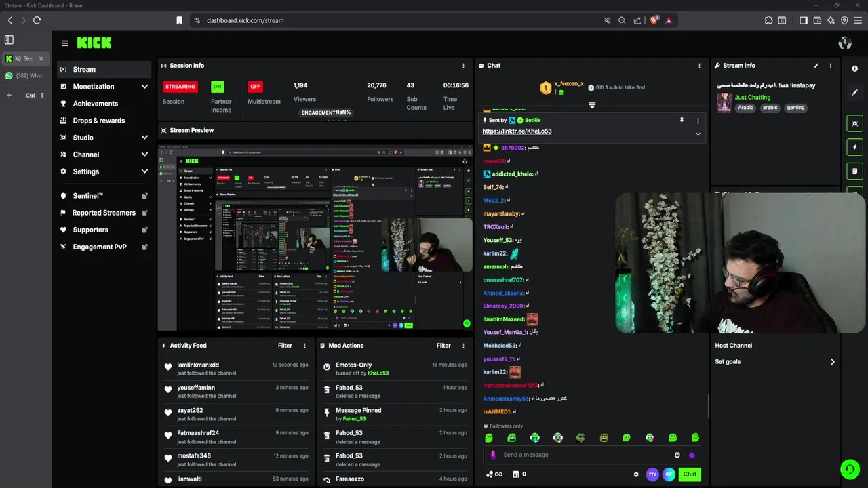Open the Brave Wallet icon
Viewport: 868px width, 488px height.
point(817,20)
